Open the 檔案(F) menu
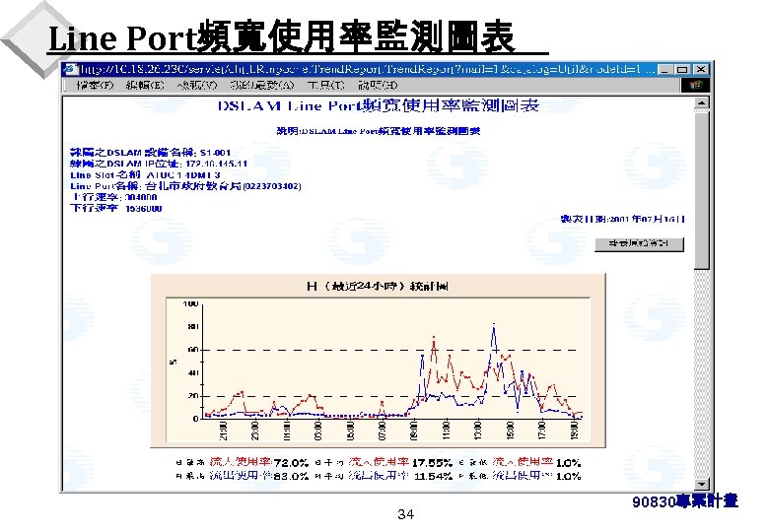Image resolution: width=769 pixels, height=532 pixels. pos(96,86)
